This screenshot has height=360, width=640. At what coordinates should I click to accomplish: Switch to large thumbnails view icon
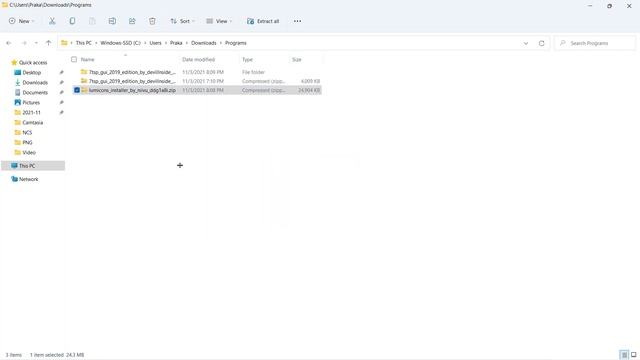tap(633, 355)
